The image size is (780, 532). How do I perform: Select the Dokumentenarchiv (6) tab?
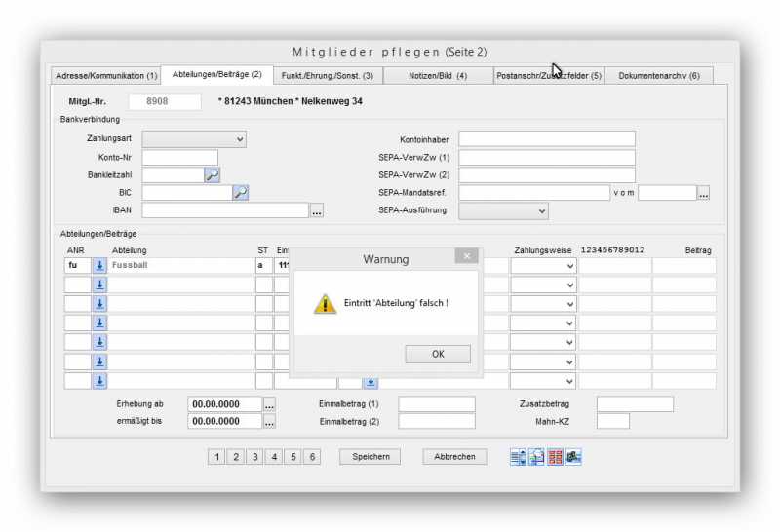(659, 75)
